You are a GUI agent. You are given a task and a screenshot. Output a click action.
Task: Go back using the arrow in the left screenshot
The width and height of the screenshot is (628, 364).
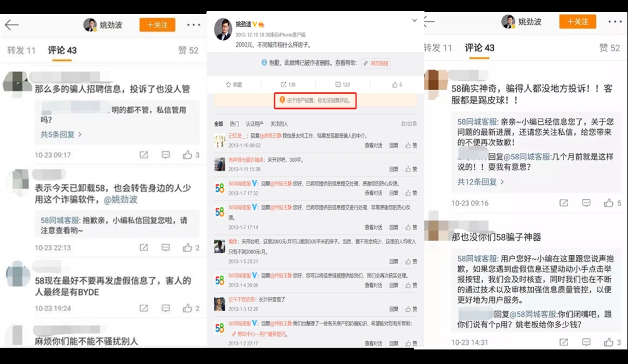pyautogui.click(x=12, y=25)
